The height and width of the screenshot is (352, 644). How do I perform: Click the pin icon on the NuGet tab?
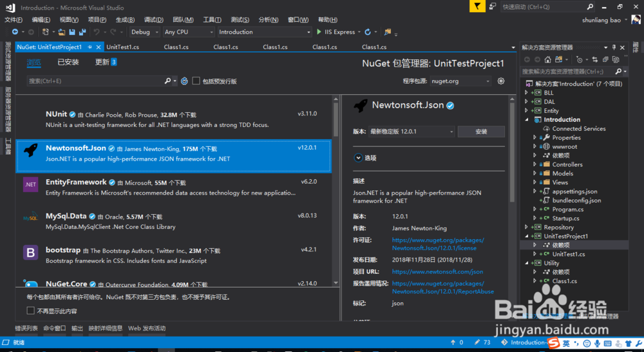coord(90,47)
